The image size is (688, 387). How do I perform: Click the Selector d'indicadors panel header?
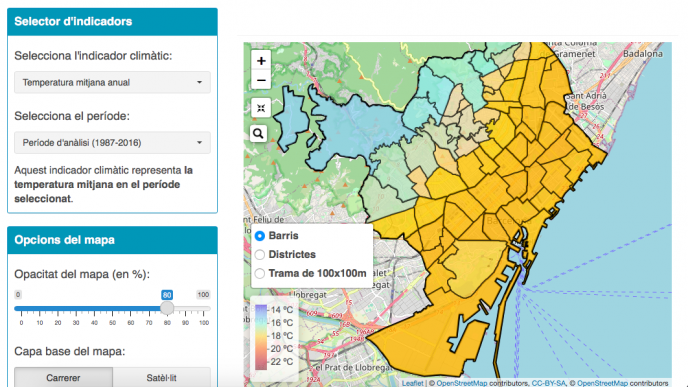(x=112, y=22)
